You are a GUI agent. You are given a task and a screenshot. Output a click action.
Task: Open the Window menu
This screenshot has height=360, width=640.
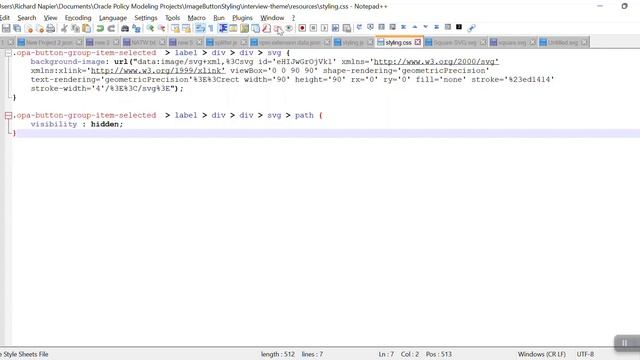point(272,18)
